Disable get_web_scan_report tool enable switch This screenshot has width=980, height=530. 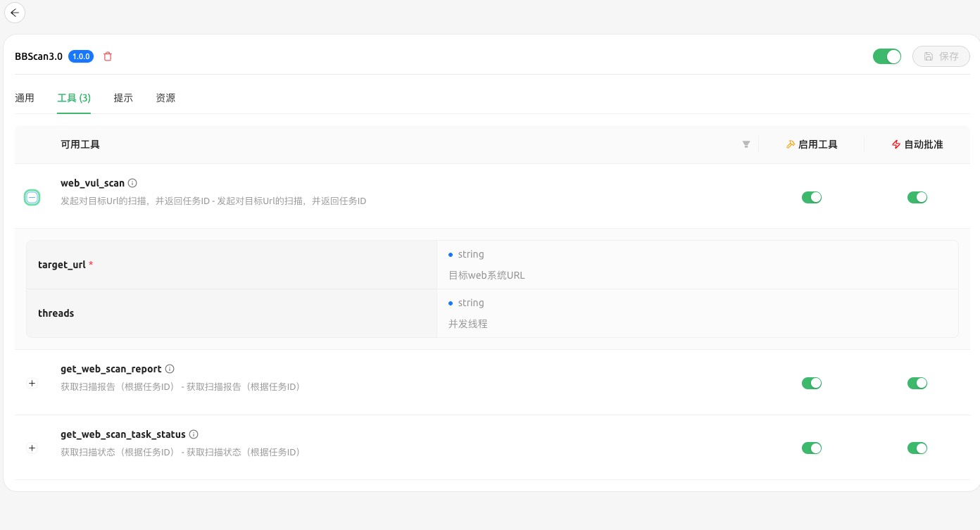point(812,383)
